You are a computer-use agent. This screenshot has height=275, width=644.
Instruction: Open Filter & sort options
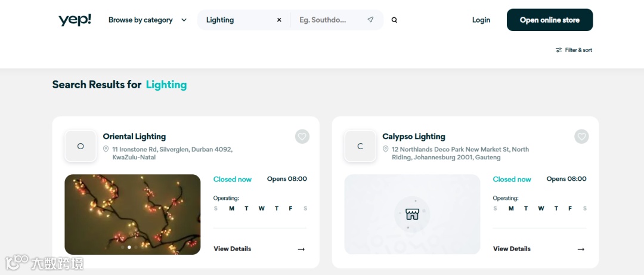574,50
